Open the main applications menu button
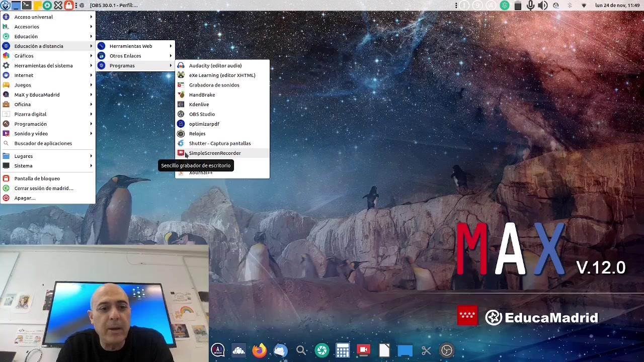The width and height of the screenshot is (644, 362). [5, 6]
